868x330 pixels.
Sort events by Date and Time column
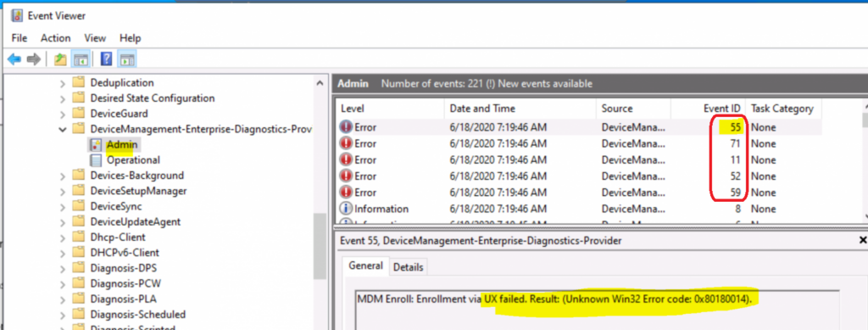point(520,109)
